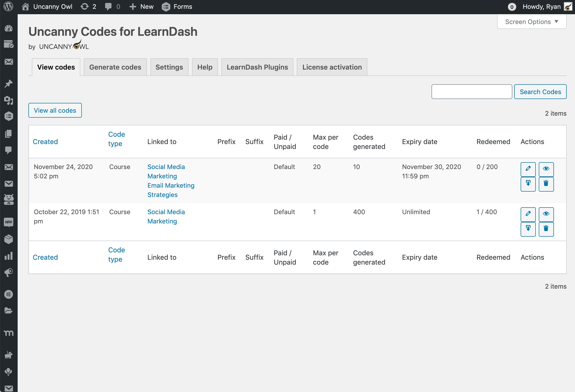This screenshot has width=575, height=392.
Task: Expand the Screen Options dropdown
Action: 531,22
